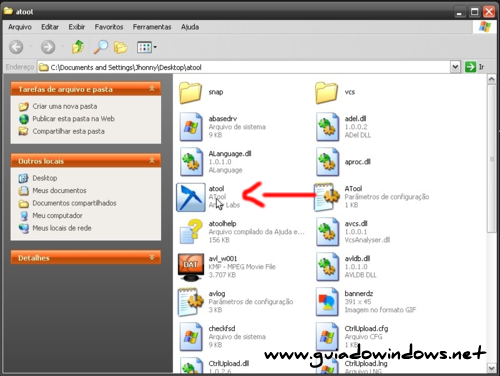Collapse the Outros locais panel
Screen dimensions: 500x376
pyautogui.click(x=152, y=161)
